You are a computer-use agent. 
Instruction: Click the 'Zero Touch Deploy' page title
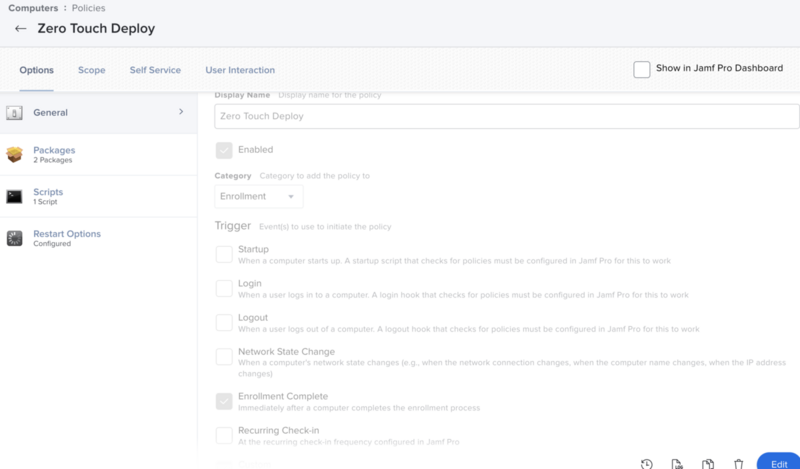[96, 29]
